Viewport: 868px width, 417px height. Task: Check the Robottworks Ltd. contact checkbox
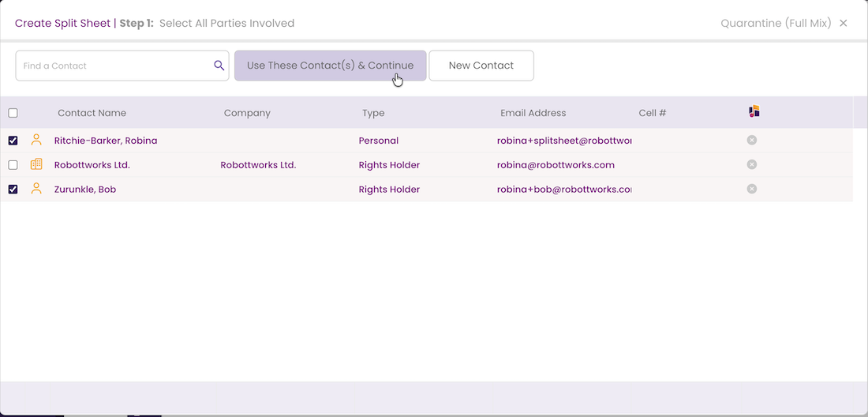click(x=13, y=165)
